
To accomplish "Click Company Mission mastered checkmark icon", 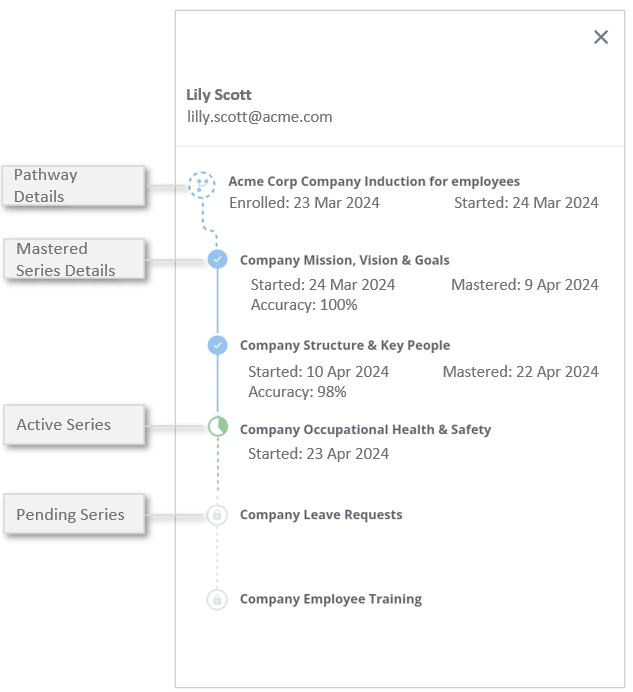I will tap(218, 260).
